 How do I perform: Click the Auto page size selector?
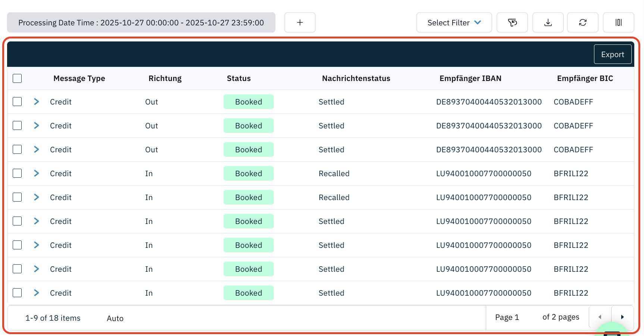115,318
